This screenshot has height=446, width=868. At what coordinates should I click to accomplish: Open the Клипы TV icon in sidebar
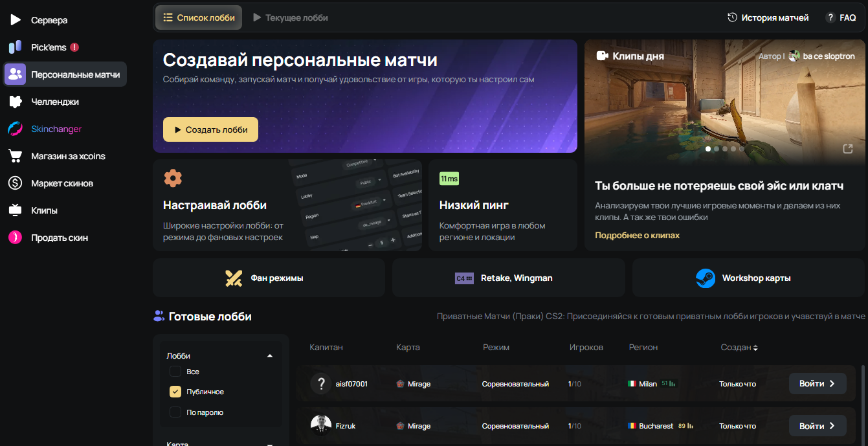coord(15,210)
